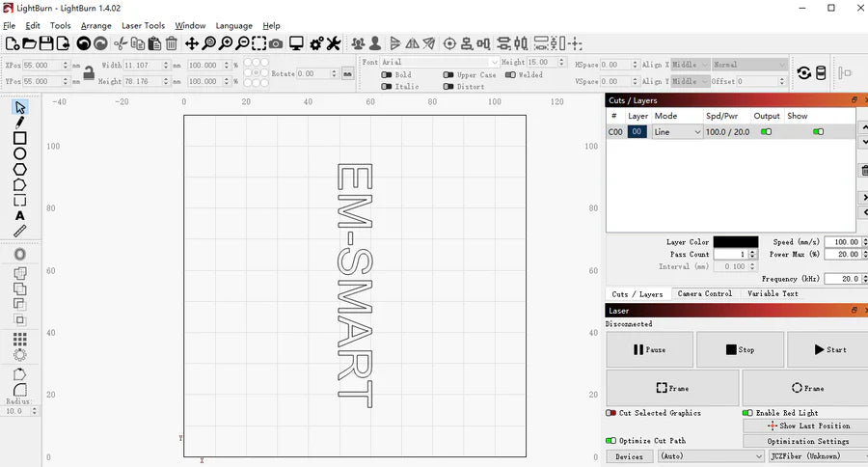Select the Draw Lines pencil tool
This screenshot has height=467, width=868.
pyautogui.click(x=20, y=123)
